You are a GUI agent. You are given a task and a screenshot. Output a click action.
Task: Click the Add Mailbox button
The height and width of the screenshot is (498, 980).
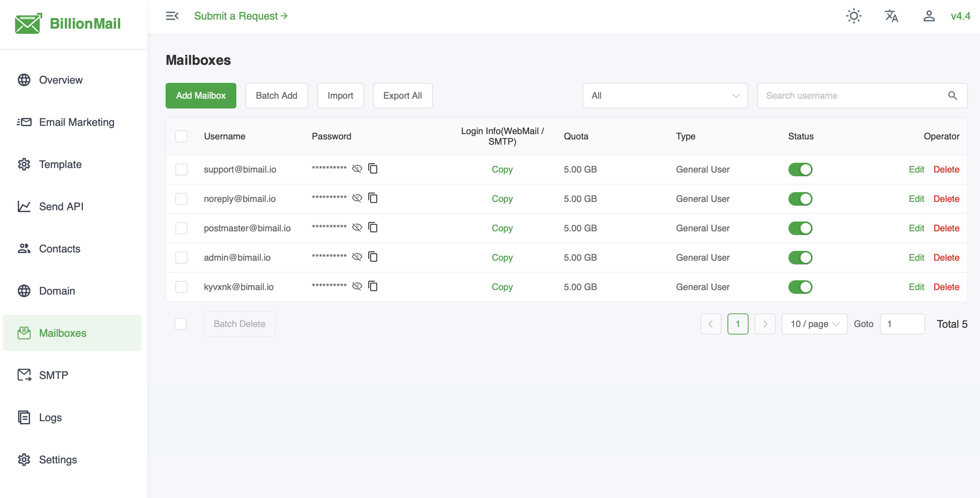[x=201, y=96]
